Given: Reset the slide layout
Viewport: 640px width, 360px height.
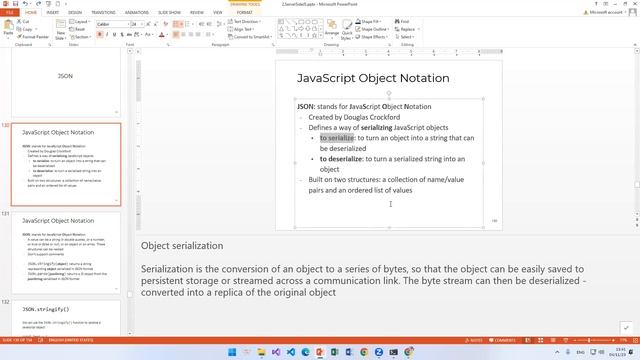Looking at the screenshot, I should tap(77, 29).
